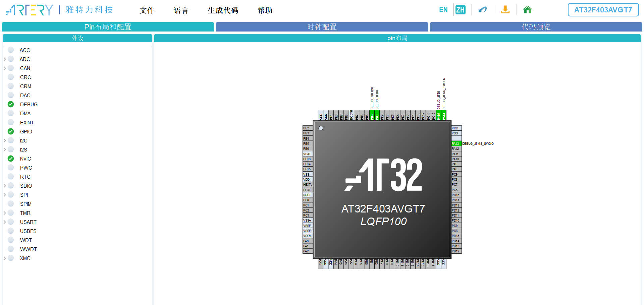The width and height of the screenshot is (644, 305).
Task: Expand the ADC peripheral tree node
Action: pos(4,59)
